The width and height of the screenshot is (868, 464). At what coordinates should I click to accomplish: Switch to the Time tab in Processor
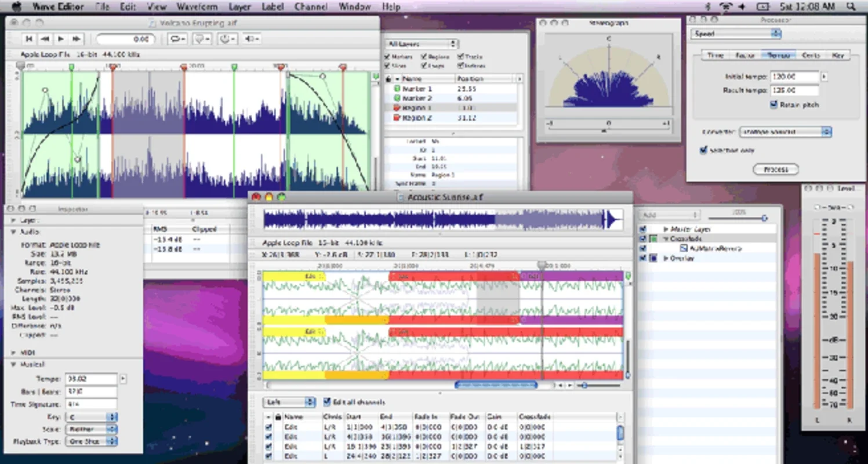(716, 55)
